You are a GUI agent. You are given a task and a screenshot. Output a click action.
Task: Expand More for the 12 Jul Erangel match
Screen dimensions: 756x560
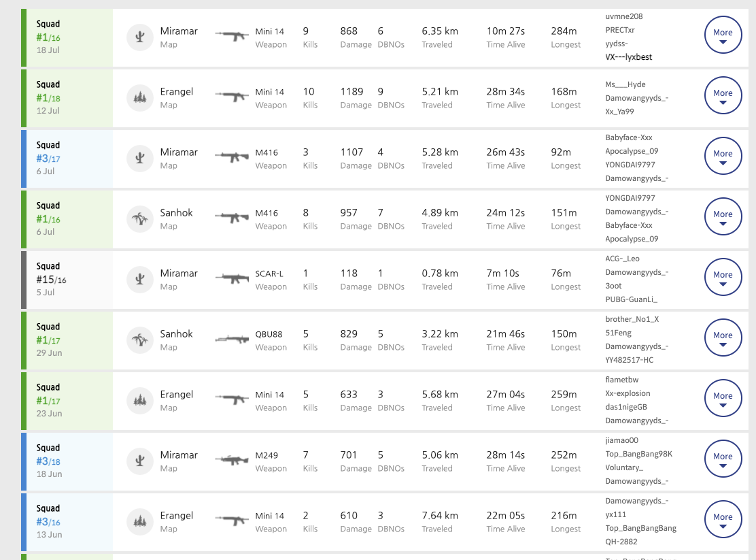tap(723, 95)
